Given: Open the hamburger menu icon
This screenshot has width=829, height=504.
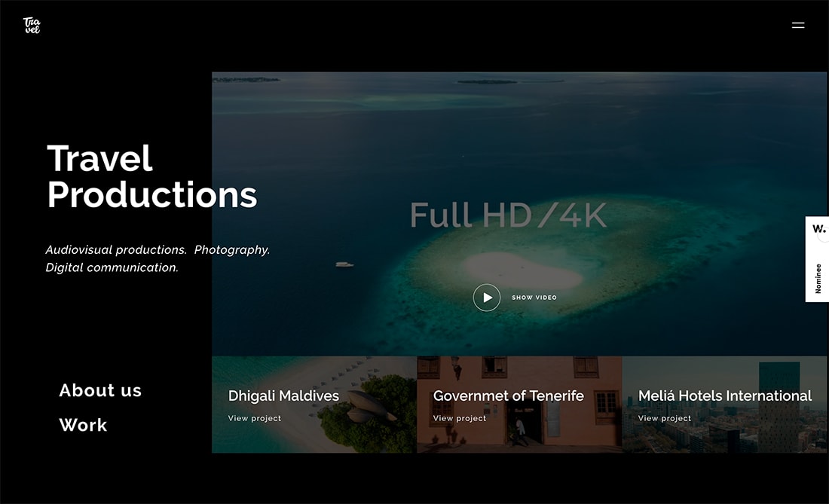Looking at the screenshot, I should point(798,25).
